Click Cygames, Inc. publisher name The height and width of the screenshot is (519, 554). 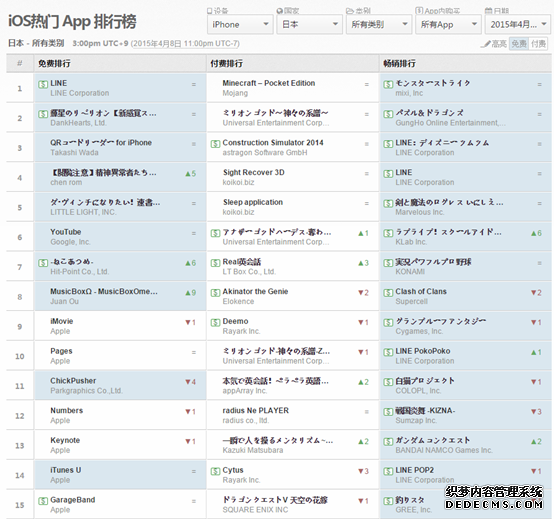419,331
